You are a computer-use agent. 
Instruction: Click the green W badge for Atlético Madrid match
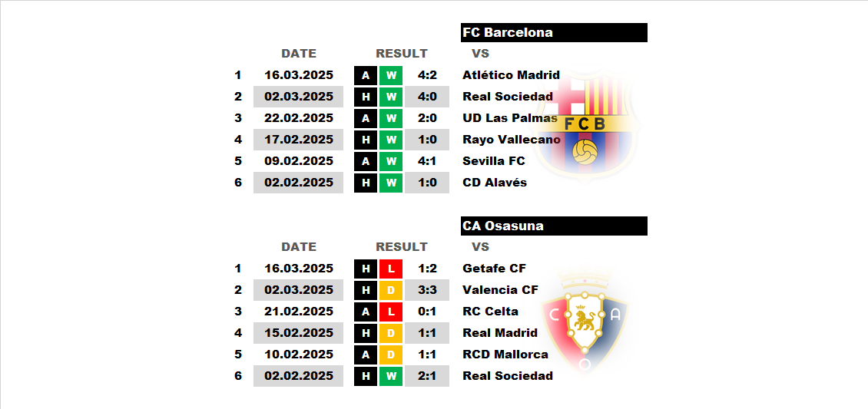391,75
